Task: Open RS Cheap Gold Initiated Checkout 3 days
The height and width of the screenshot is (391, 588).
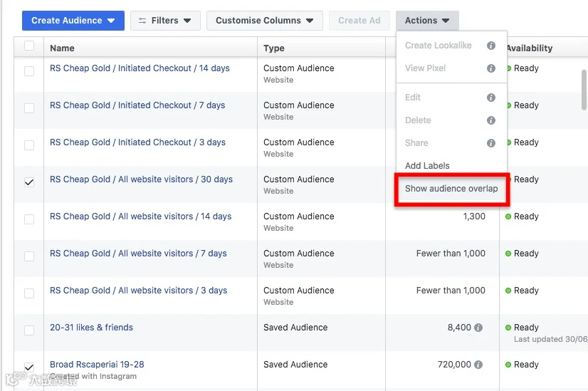Action: [137, 142]
